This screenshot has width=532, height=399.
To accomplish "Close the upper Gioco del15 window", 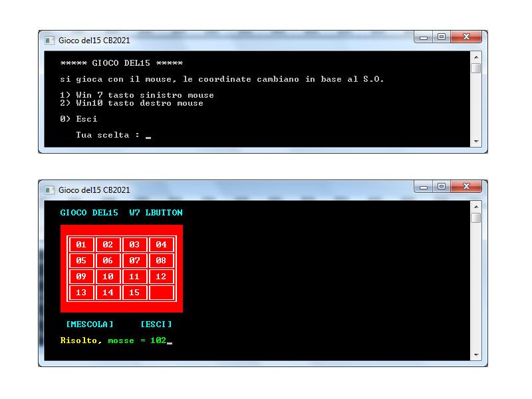I will click(x=466, y=37).
